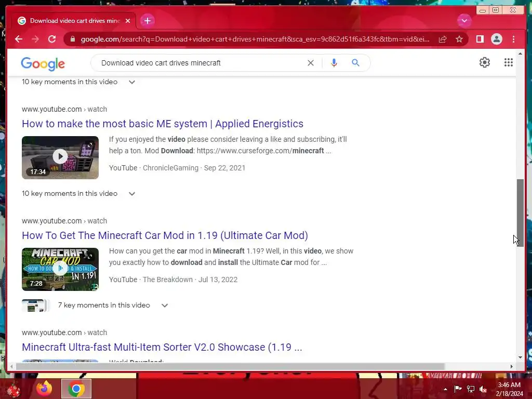Open Firefox from the taskbar
Image resolution: width=532 pixels, height=399 pixels.
(x=45, y=389)
